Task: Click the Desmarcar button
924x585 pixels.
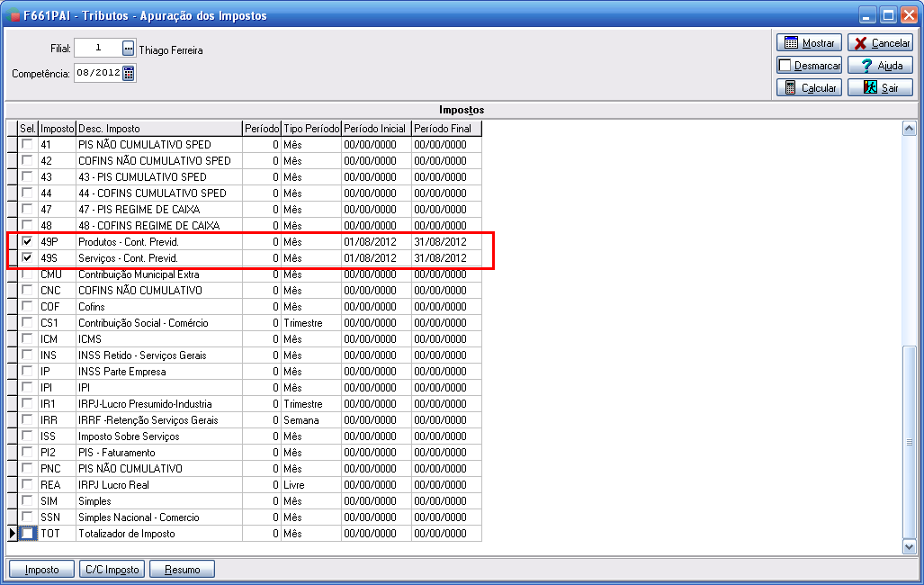Action: click(x=809, y=66)
